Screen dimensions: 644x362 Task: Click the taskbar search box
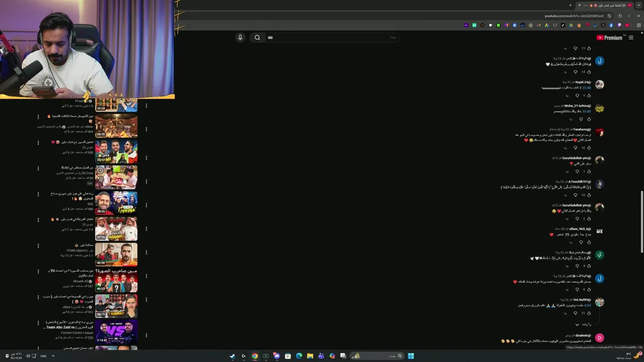(x=377, y=356)
